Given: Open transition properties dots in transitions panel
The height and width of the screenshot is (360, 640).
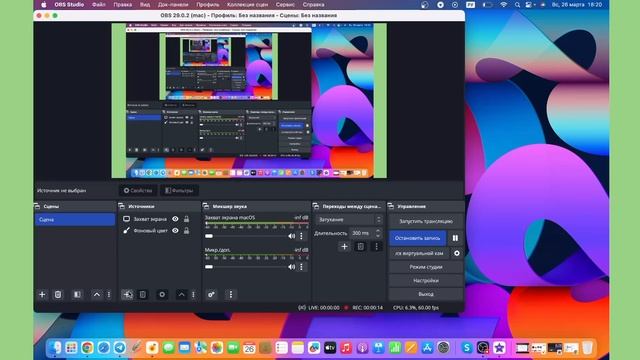Looking at the screenshot, I should click(376, 247).
